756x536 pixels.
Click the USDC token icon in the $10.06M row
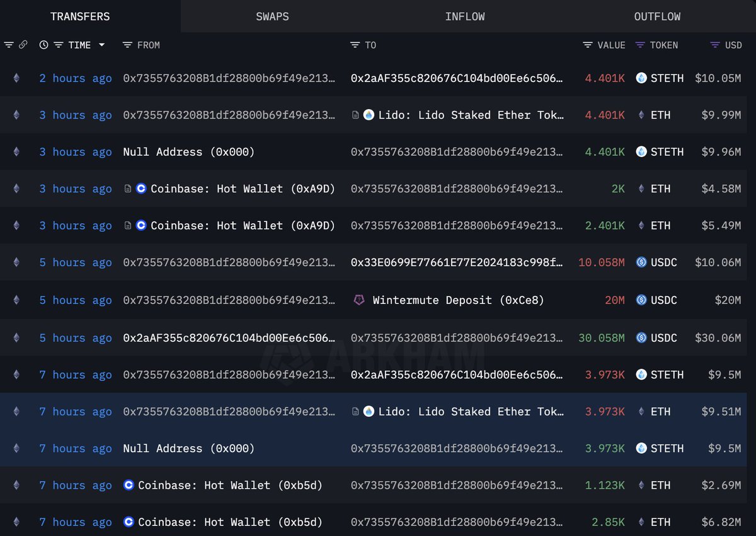(x=641, y=262)
